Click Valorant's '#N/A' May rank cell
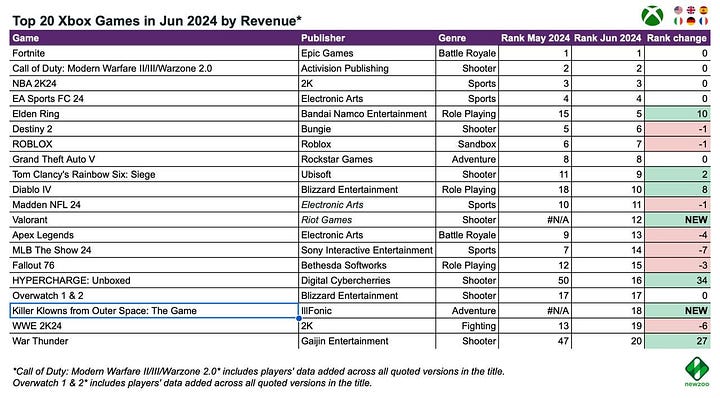This screenshot has width=720, height=398. click(x=535, y=220)
